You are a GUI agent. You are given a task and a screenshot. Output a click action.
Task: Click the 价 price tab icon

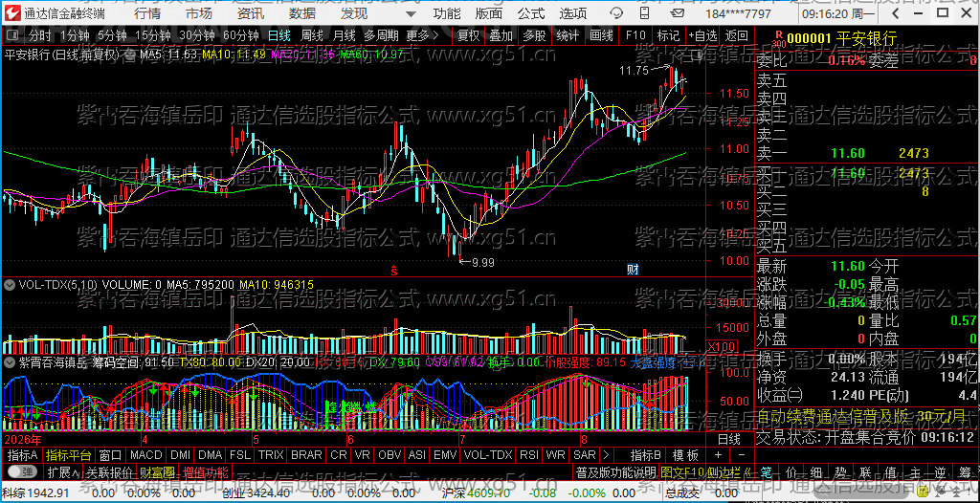click(x=791, y=471)
